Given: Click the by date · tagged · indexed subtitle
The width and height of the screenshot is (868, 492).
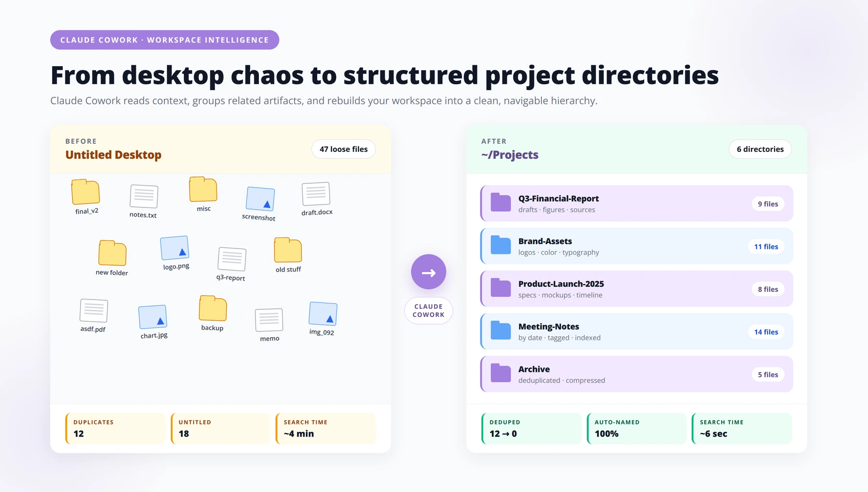Looking at the screenshot, I should point(559,338).
